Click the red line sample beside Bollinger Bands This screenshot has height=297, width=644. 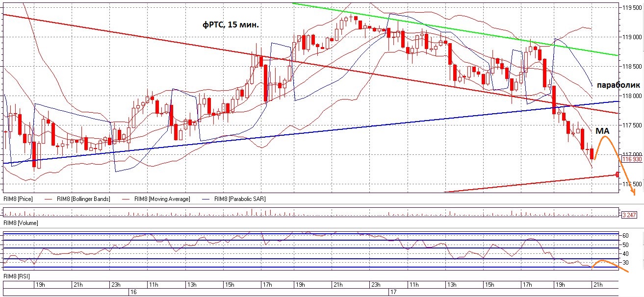48,199
